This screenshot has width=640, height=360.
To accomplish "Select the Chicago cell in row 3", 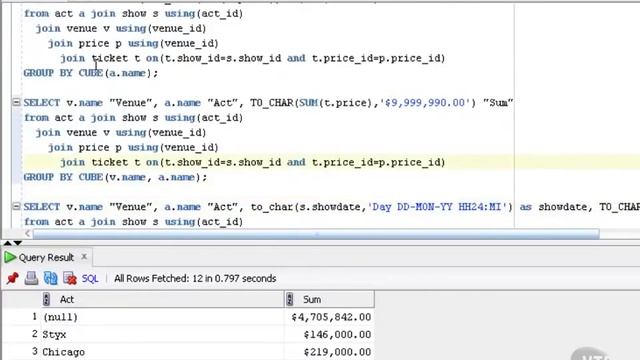I will click(163, 352).
